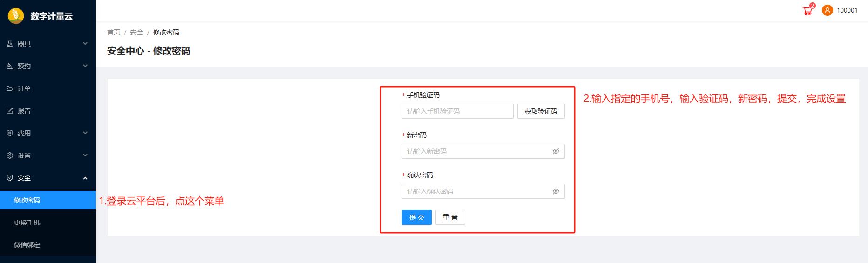
Task: Click the 设置 gear icon in sidebar
Action: point(10,155)
